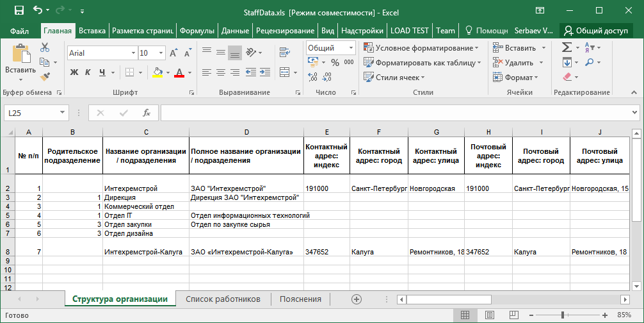Switch to Page Layout view in status bar

point(490,315)
